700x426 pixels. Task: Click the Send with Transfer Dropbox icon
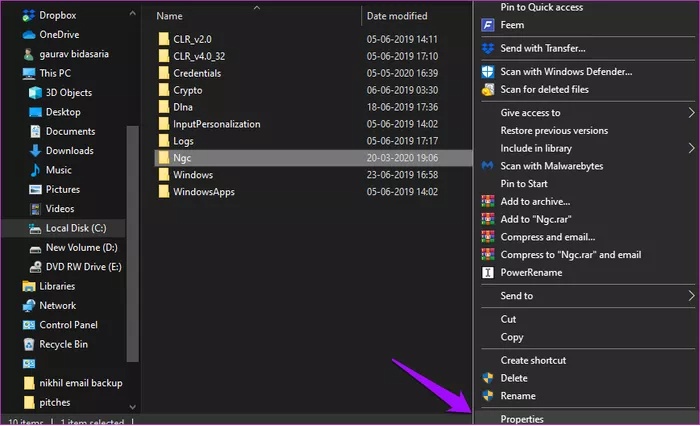pyautogui.click(x=488, y=48)
